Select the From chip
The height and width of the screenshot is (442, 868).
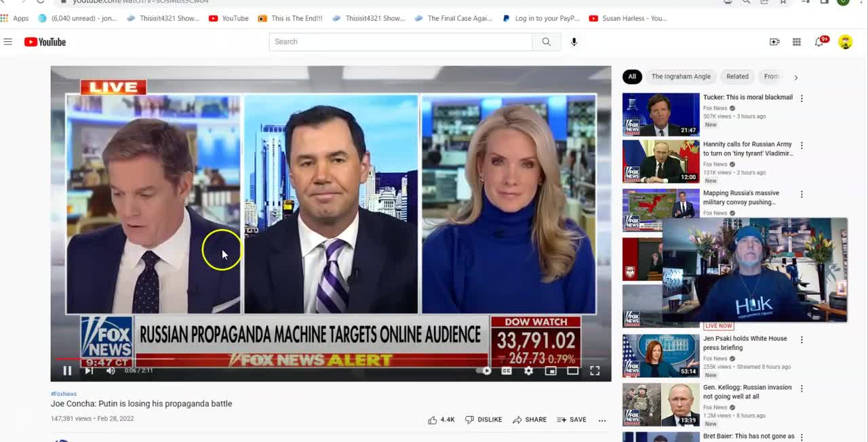tap(772, 77)
